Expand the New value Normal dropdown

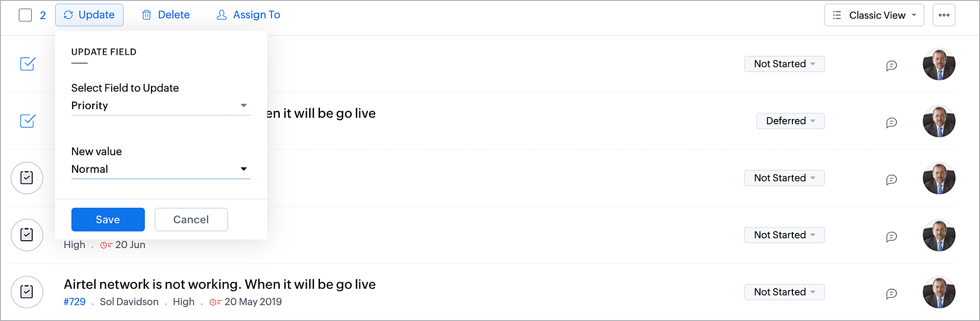pyautogui.click(x=161, y=169)
